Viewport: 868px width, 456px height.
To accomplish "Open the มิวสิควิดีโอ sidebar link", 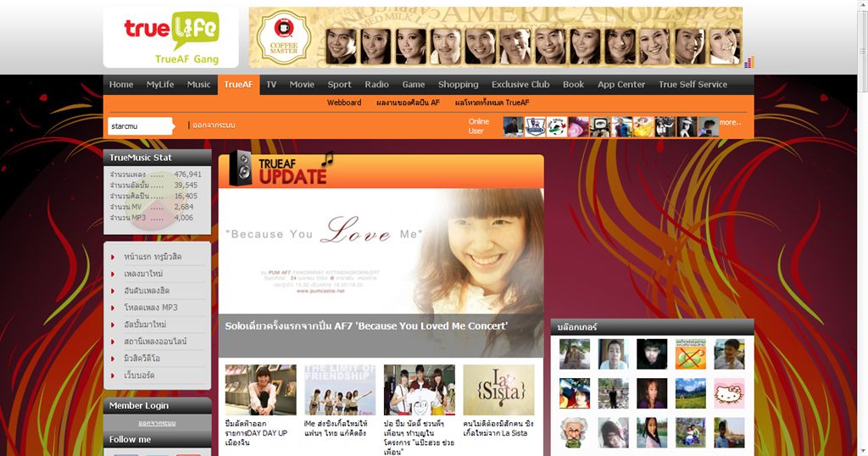I will [x=142, y=359].
